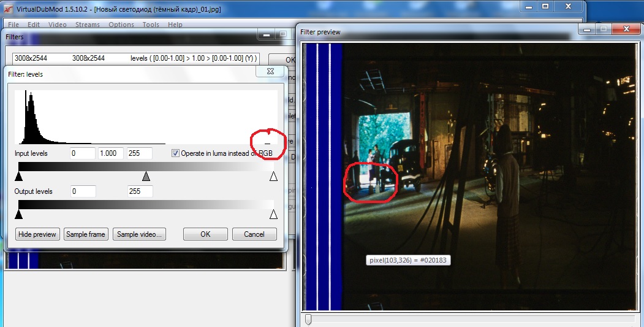
Task: Select output levels black triangle marker
Action: click(x=18, y=214)
